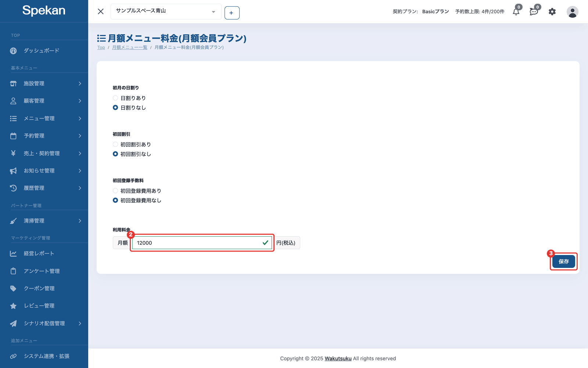
Task: Open the chat messages bubble icon
Action: pos(534,12)
